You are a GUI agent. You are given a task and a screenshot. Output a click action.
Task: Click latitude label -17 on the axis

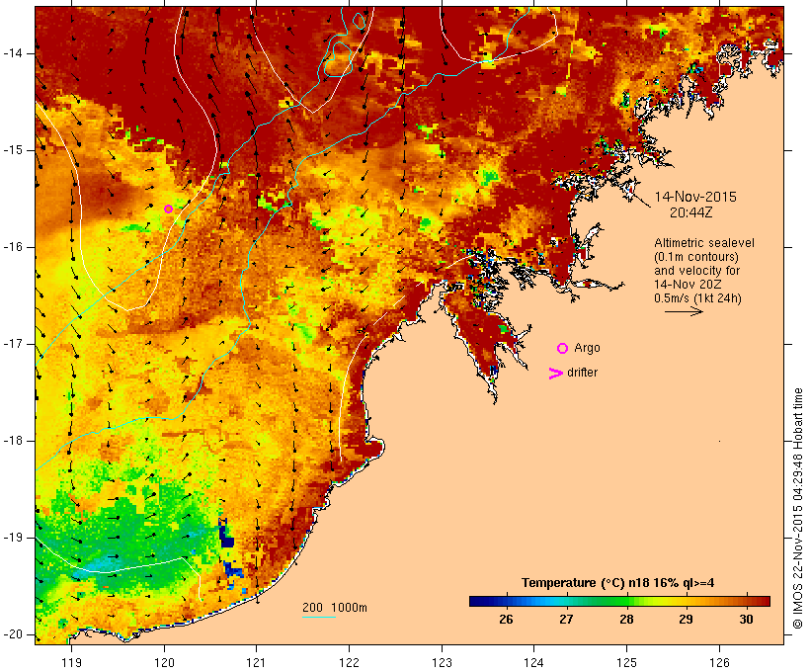click(x=12, y=344)
